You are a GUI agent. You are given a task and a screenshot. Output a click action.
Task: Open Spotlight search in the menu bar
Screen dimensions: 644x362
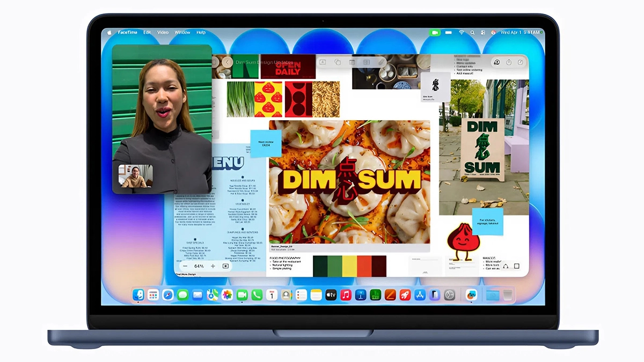[472, 33]
